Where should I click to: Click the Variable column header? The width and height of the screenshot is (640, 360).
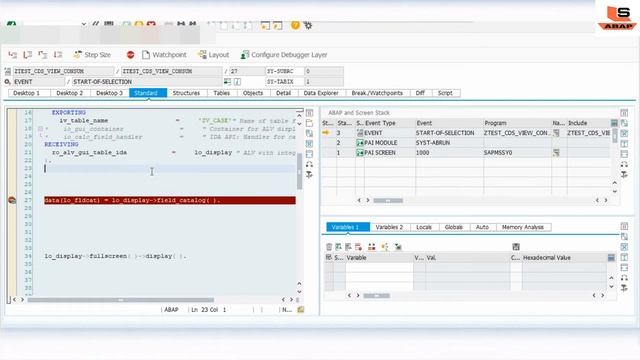(x=379, y=258)
